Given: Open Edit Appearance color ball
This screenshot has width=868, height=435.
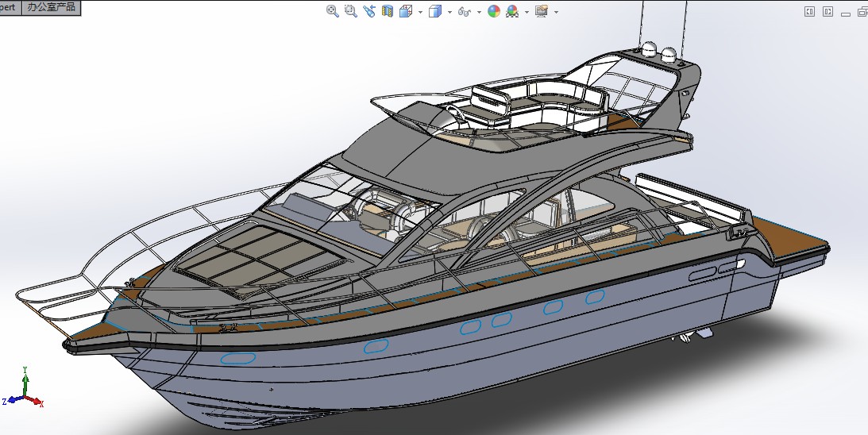Looking at the screenshot, I should pyautogui.click(x=494, y=11).
